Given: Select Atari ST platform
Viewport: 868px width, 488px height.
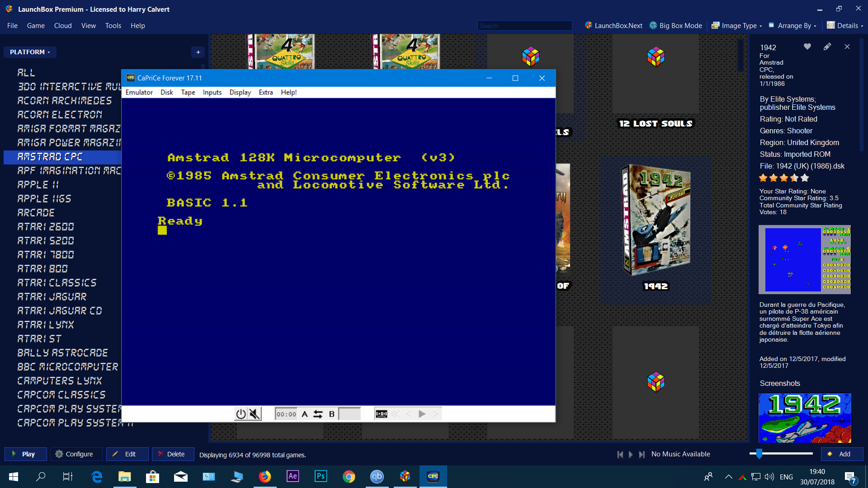Looking at the screenshot, I should 39,339.
